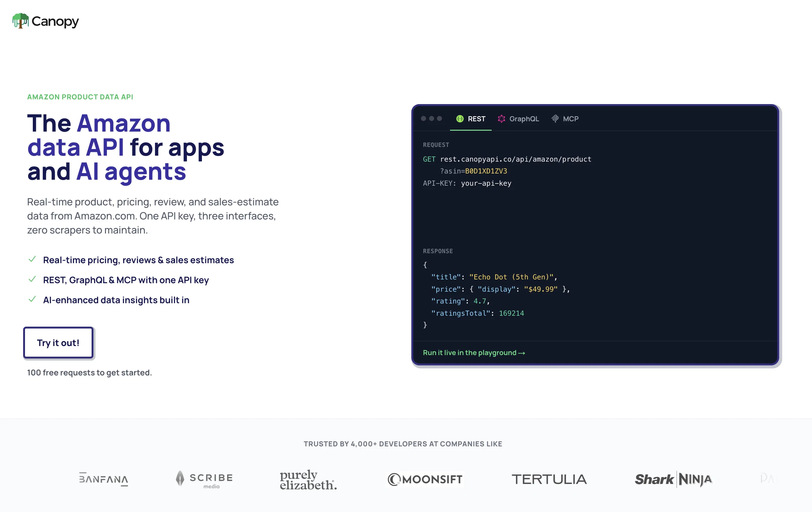Switch to the REST tab
This screenshot has width=812, height=512.
tap(471, 119)
